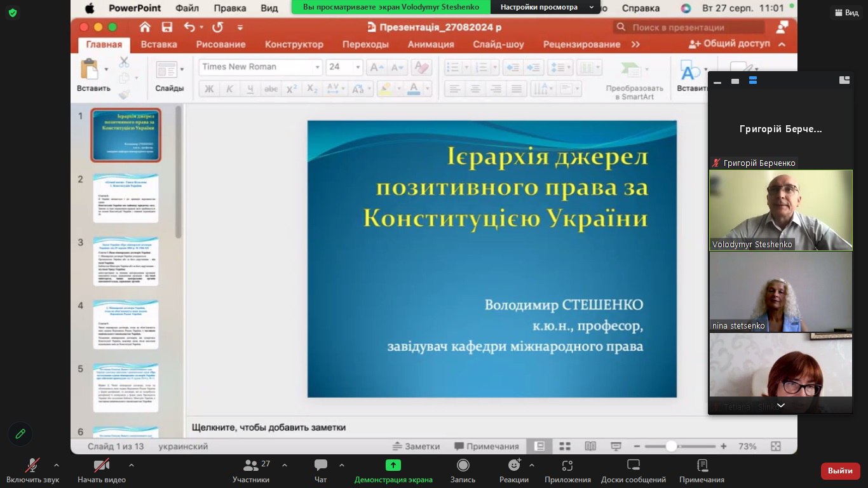Open the Zoom Chat panel
This screenshot has width=868, height=488.
click(321, 466)
